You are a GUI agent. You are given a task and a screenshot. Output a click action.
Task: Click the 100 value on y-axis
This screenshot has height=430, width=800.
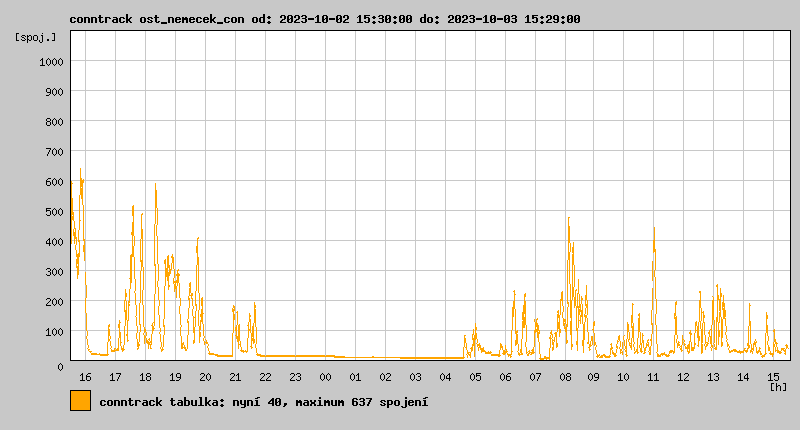pyautogui.click(x=54, y=332)
